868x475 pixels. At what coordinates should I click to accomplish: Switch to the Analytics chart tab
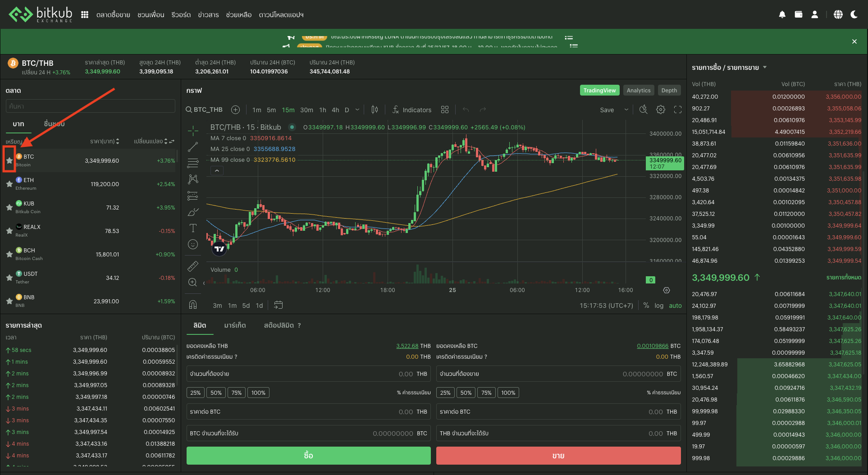(639, 90)
